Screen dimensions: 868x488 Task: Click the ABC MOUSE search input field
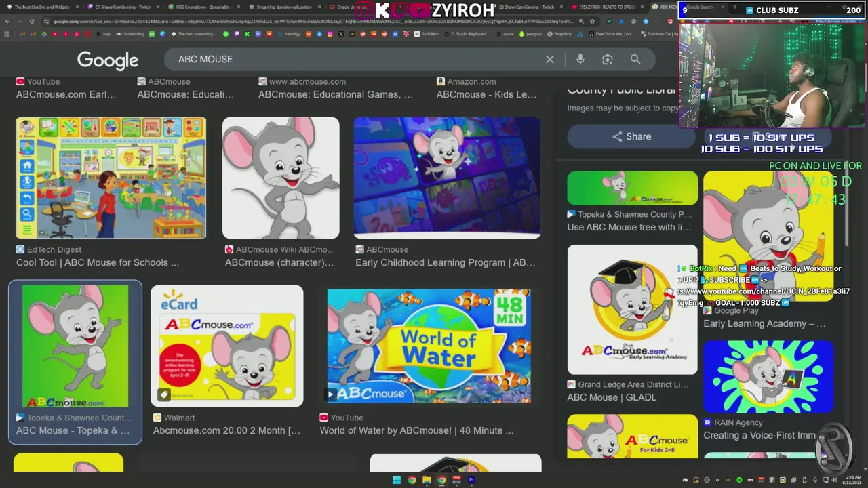coord(356,60)
